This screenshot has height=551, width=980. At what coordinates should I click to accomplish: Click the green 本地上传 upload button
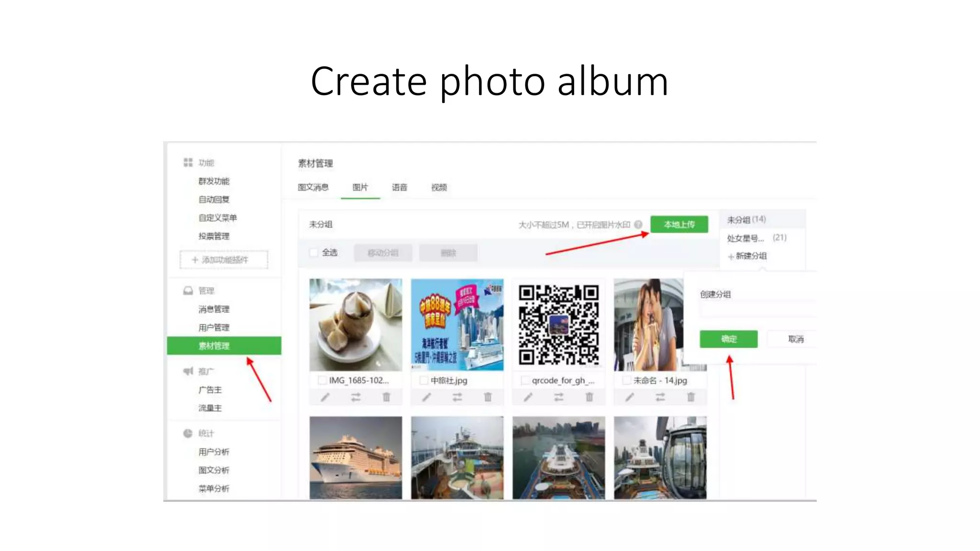(679, 224)
